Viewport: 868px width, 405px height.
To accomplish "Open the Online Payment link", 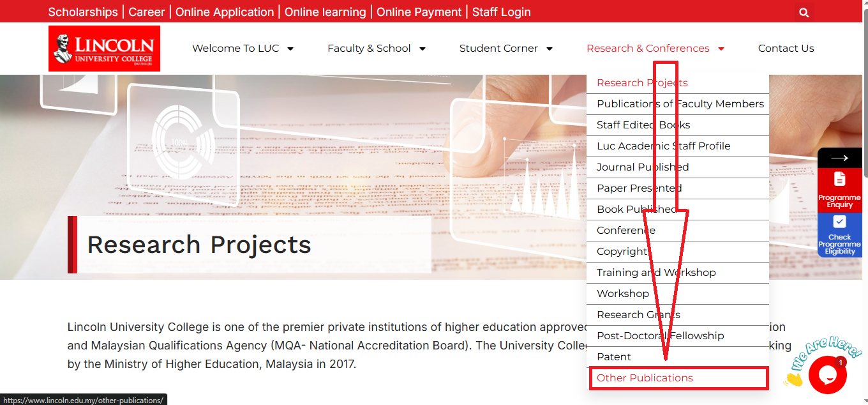I will click(x=419, y=12).
